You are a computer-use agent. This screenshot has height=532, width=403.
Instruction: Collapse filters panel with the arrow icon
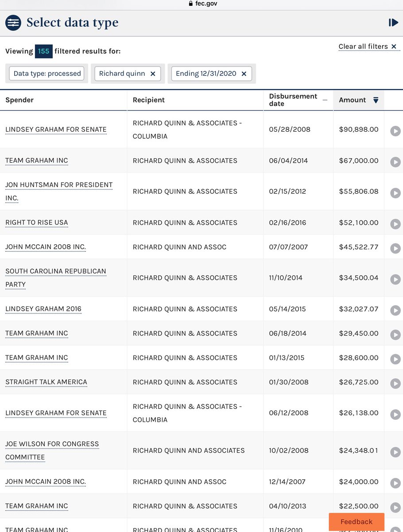pyautogui.click(x=393, y=23)
